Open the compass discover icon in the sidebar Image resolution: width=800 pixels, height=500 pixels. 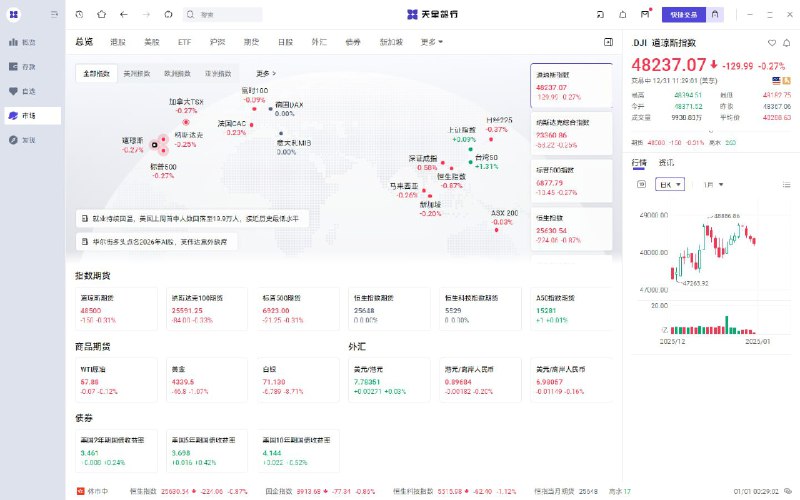[x=14, y=140]
